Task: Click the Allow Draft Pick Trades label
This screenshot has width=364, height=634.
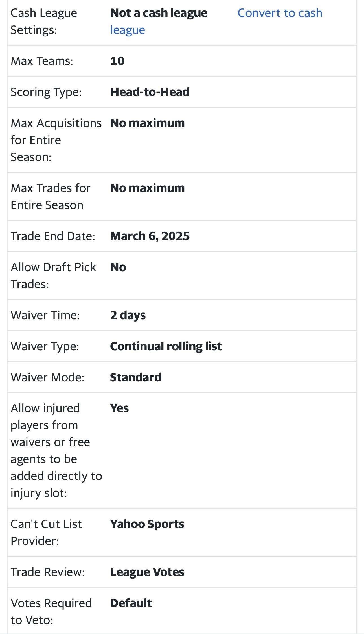Action: pos(53,275)
